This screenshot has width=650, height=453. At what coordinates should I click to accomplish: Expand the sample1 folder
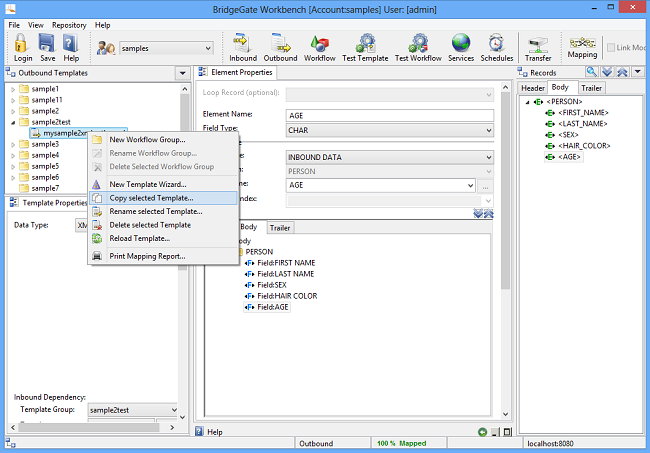tap(13, 89)
